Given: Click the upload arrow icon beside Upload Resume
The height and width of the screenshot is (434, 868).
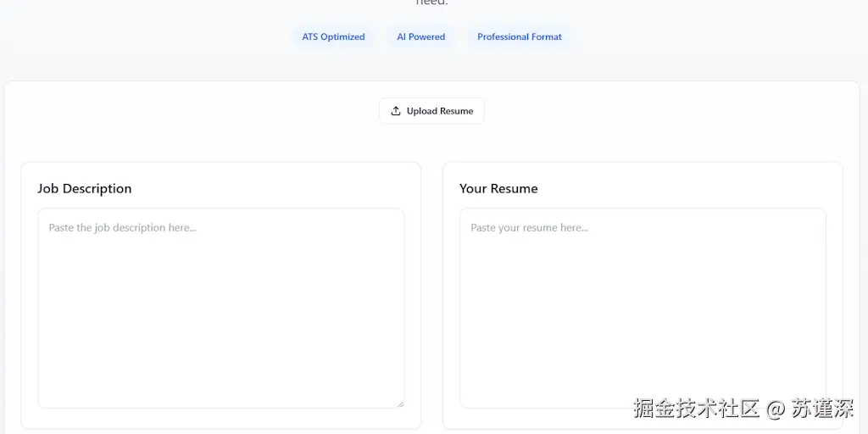Looking at the screenshot, I should pos(395,111).
